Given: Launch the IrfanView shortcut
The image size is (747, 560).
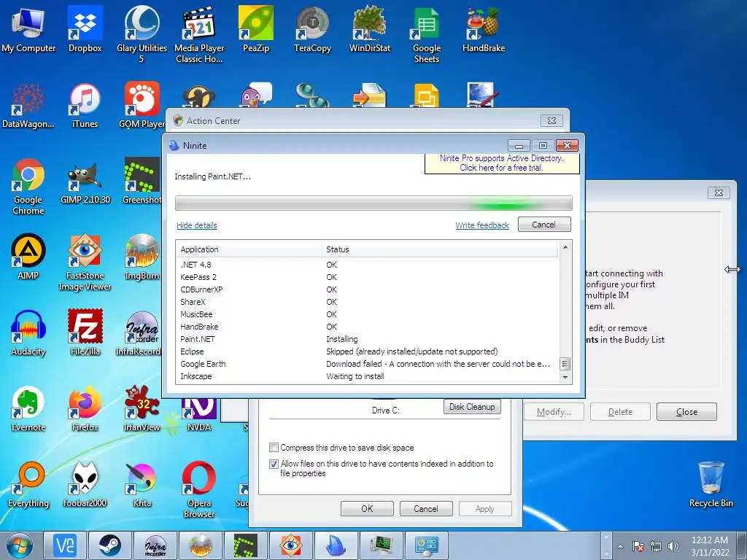Looking at the screenshot, I should (142, 408).
